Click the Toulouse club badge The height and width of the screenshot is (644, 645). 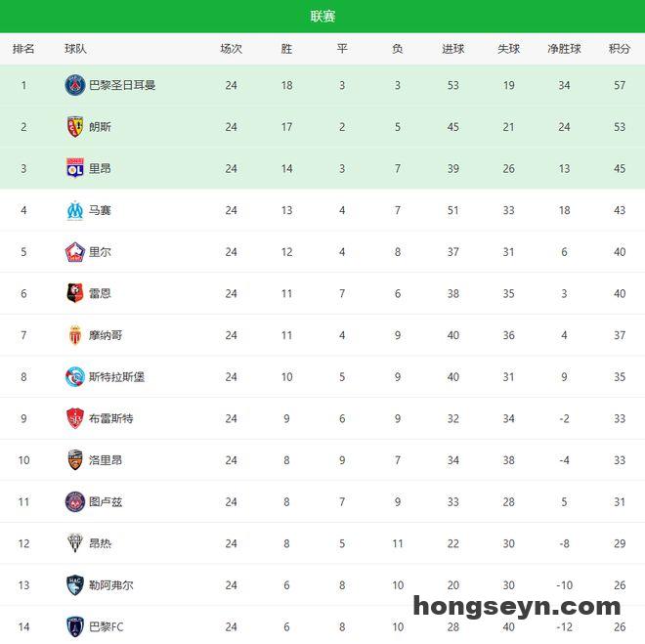75,501
